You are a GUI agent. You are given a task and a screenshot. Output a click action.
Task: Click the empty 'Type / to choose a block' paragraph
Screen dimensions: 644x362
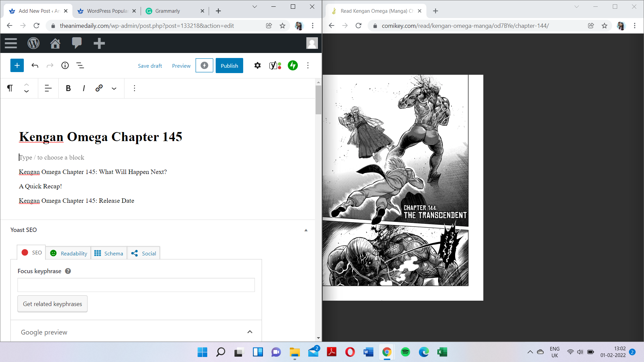52,157
